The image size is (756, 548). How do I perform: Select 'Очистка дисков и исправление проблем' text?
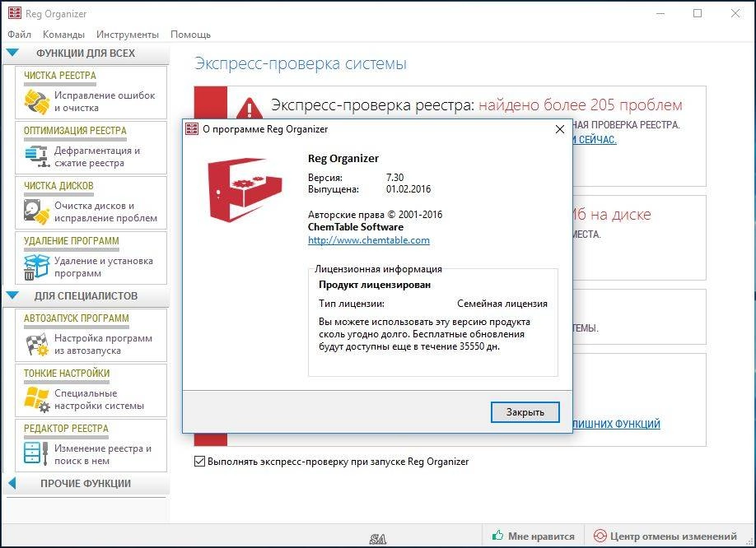[x=105, y=212]
